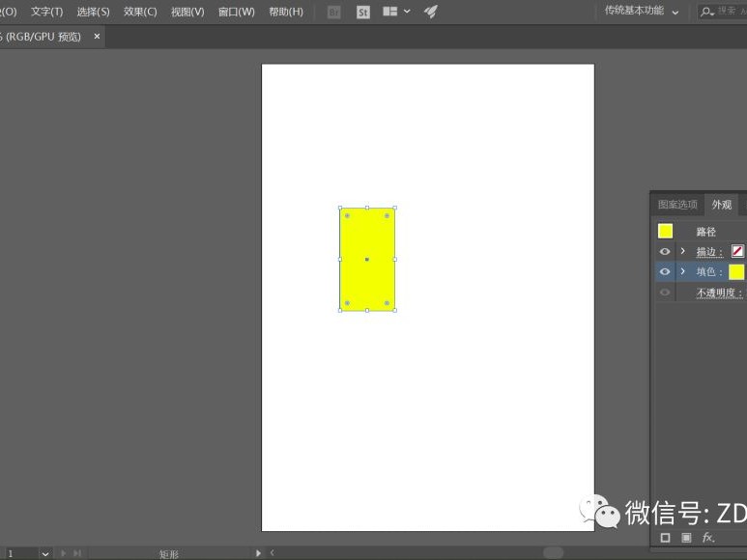Expand the fill (填色) row chevron
The width and height of the screenshot is (747, 560).
coord(682,271)
